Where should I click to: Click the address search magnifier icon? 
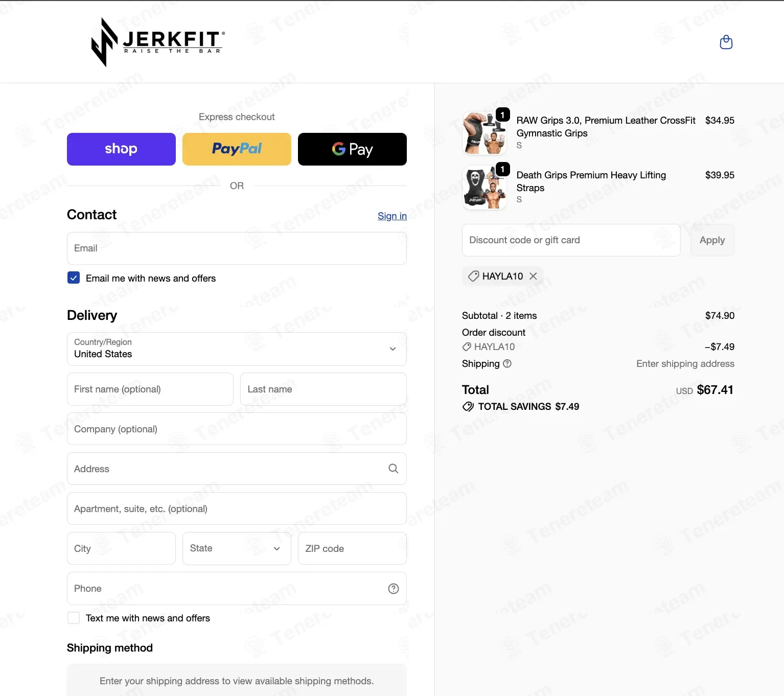tap(393, 469)
